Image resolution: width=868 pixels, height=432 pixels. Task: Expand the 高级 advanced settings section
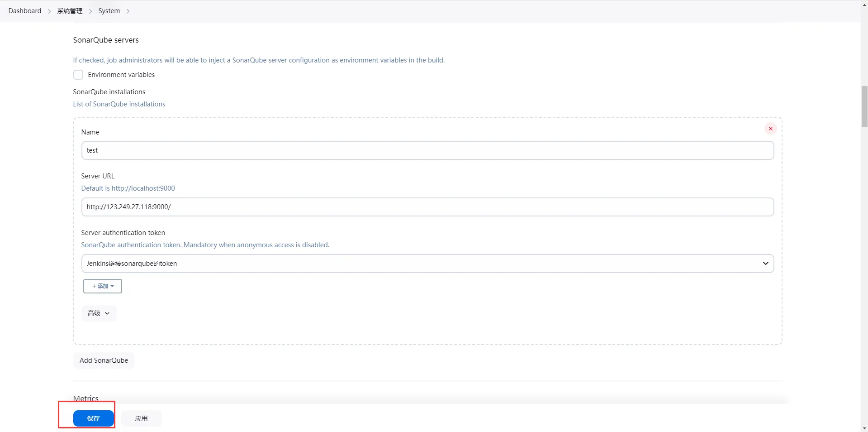[x=99, y=313]
